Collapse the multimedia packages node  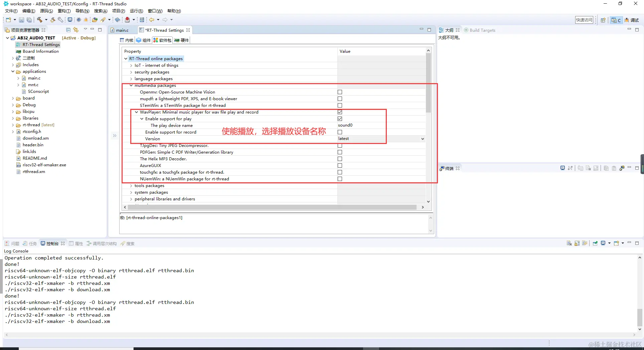[131, 85]
